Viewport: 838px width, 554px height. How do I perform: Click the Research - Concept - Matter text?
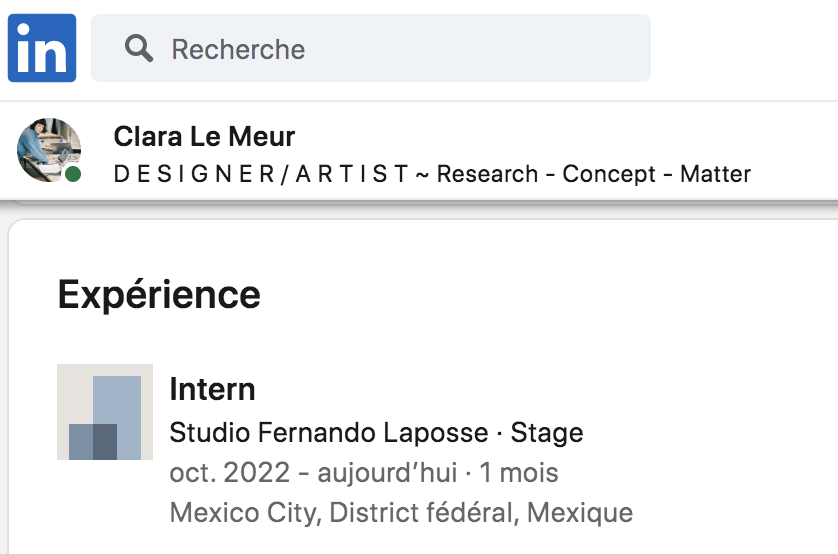(x=594, y=174)
